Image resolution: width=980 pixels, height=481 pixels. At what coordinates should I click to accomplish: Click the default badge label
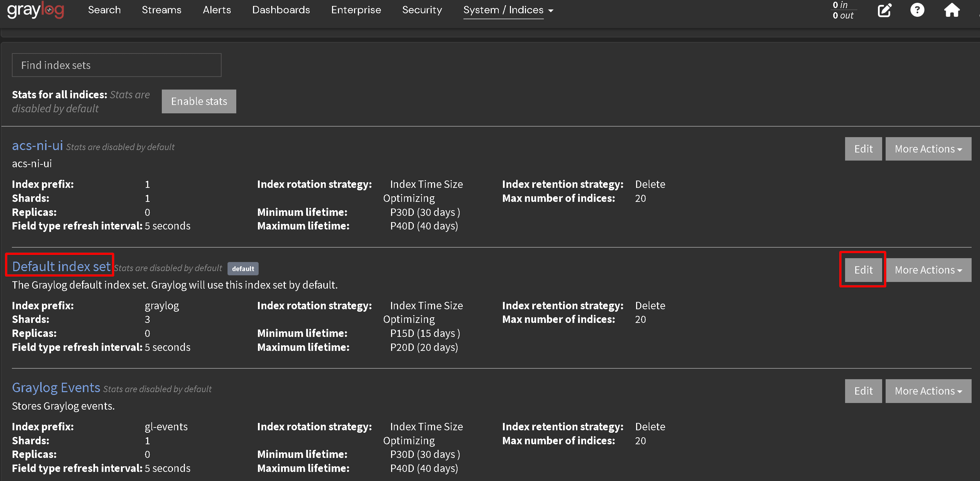point(243,269)
